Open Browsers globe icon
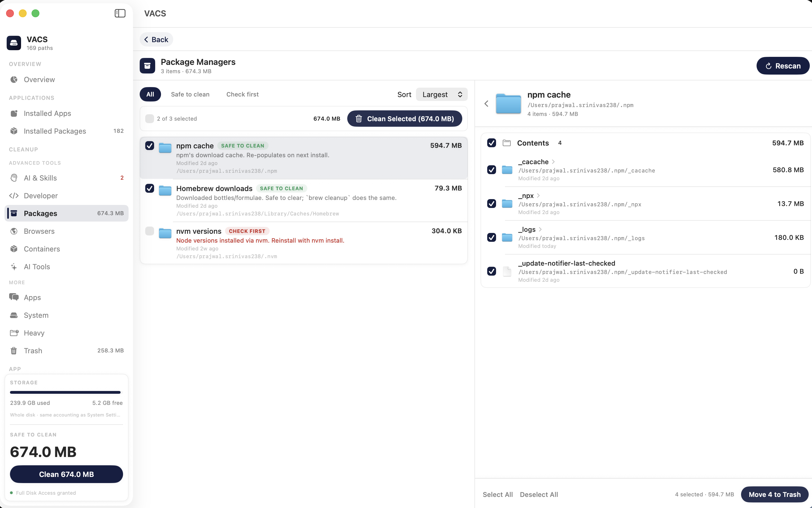 coord(14,231)
